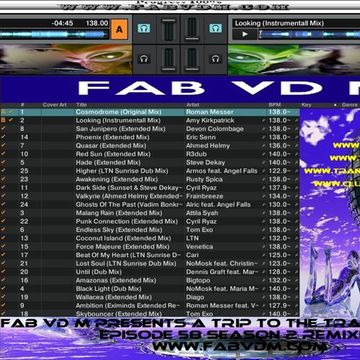Viewport: 360px width, 360px height.
Task: Select track 'Cosmodrome (Original Mix)'
Action: pos(118,112)
